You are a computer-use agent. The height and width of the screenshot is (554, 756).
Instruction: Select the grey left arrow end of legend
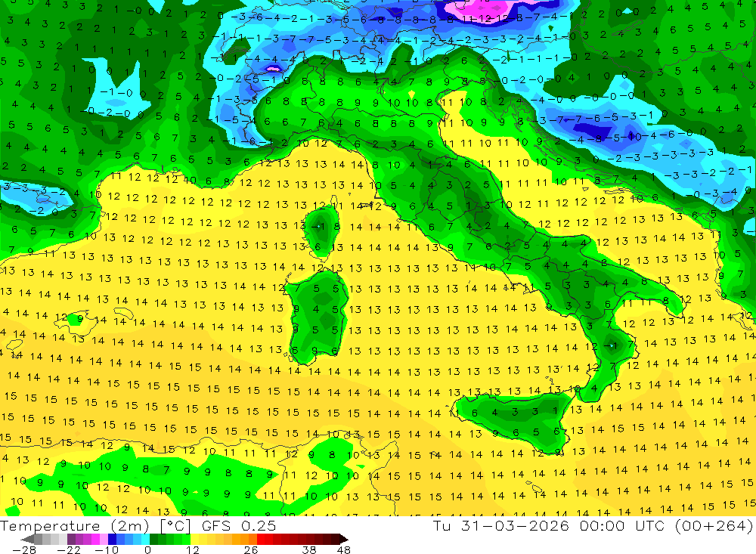tap(28, 539)
